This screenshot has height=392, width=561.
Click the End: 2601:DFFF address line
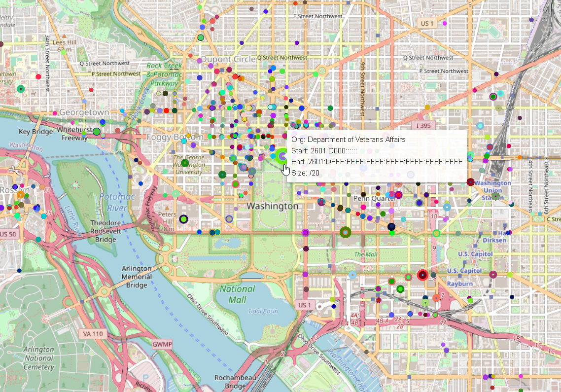pos(377,162)
